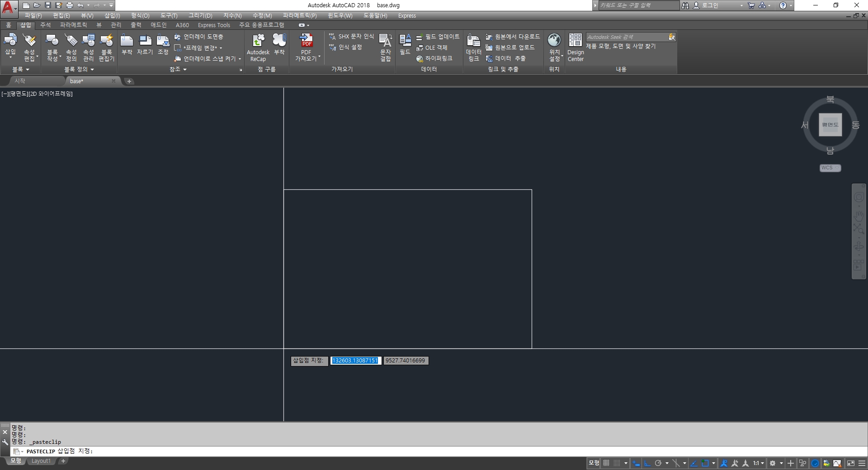868x470 pixels.
Task: Open the WCS coordinate system dropdown
Action: point(830,168)
